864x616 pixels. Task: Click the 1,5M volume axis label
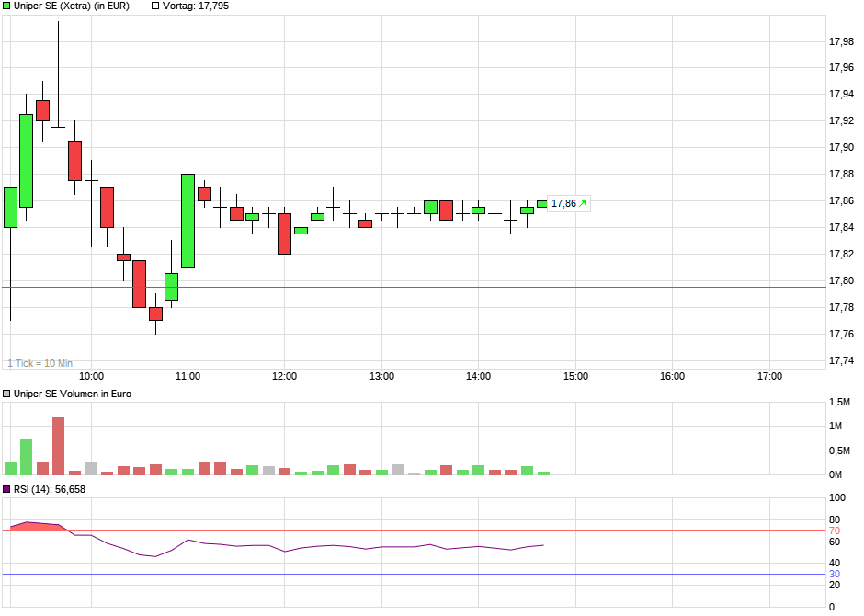point(840,402)
